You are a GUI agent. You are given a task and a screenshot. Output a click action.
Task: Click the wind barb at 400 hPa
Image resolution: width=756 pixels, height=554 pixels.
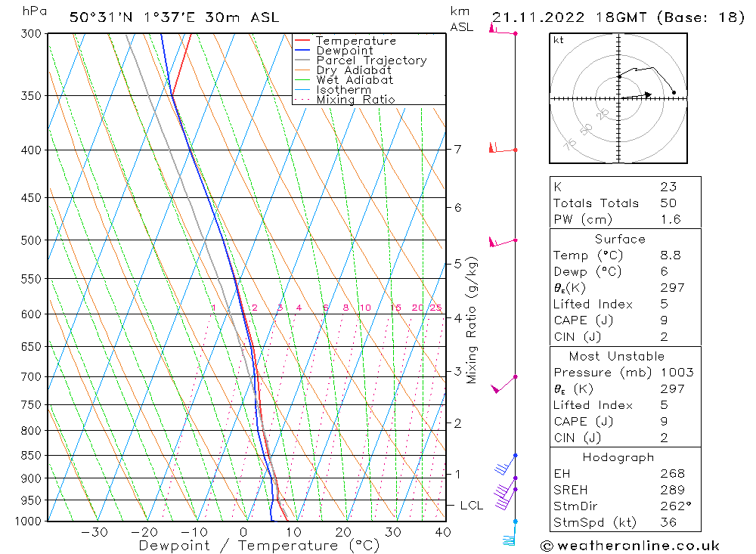[x=503, y=147]
